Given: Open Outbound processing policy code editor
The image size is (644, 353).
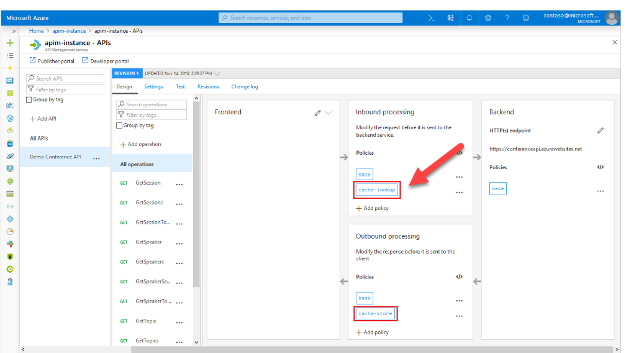Looking at the screenshot, I should 459,277.
